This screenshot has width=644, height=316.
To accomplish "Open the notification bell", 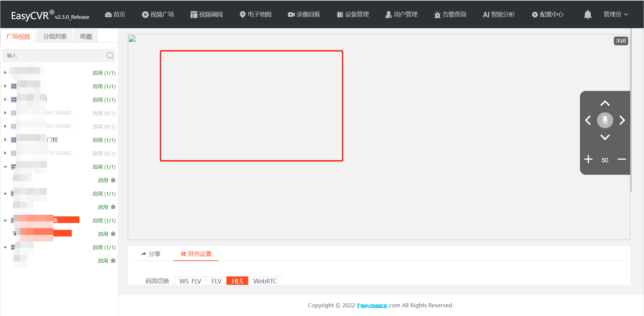I will click(588, 14).
